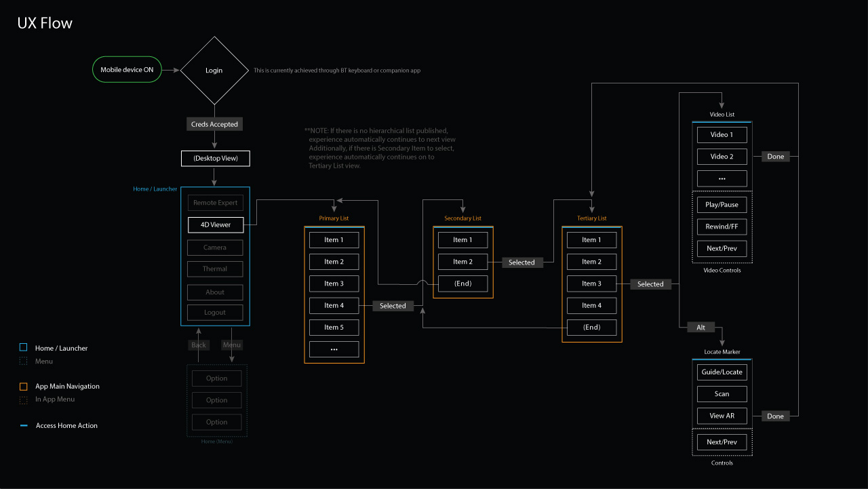
Task: Click Next/Prev in the bottom Controls group
Action: (x=722, y=442)
